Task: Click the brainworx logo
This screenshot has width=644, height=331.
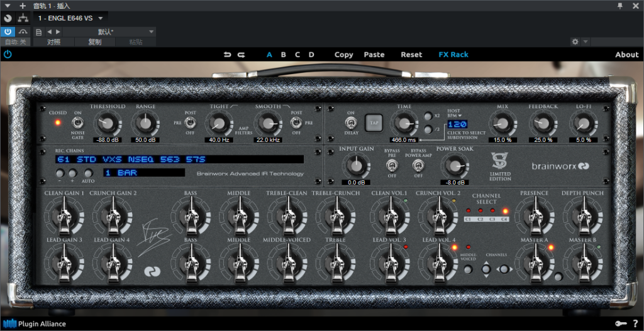Action: tap(560, 166)
